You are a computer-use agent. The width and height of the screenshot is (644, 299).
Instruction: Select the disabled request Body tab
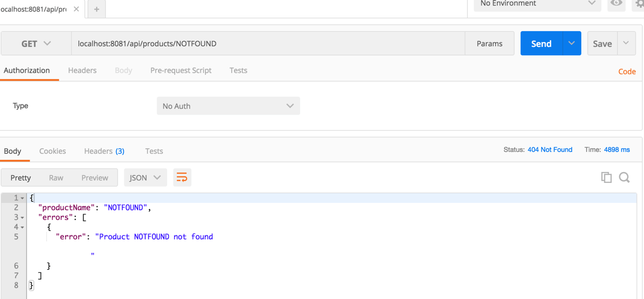(123, 70)
